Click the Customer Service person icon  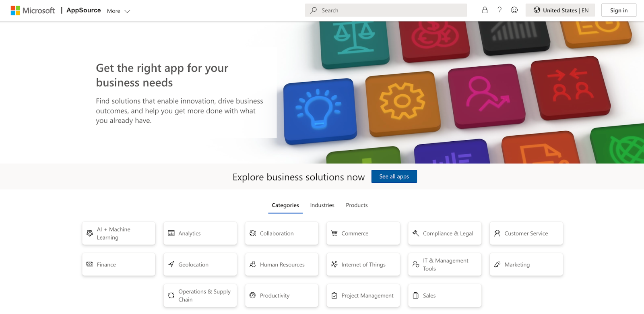point(497,233)
